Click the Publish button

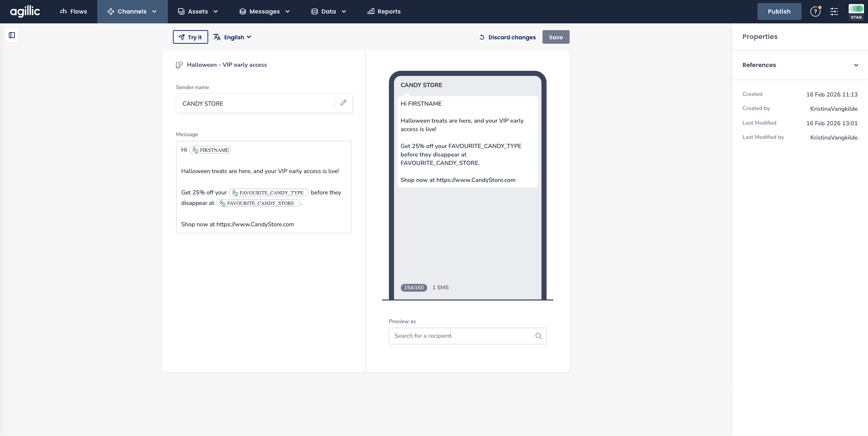click(779, 12)
